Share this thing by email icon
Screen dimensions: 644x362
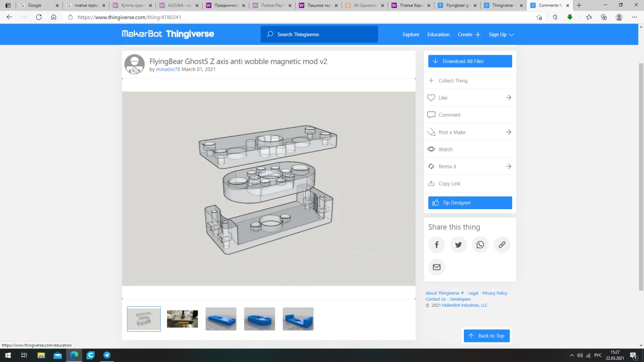(x=437, y=267)
